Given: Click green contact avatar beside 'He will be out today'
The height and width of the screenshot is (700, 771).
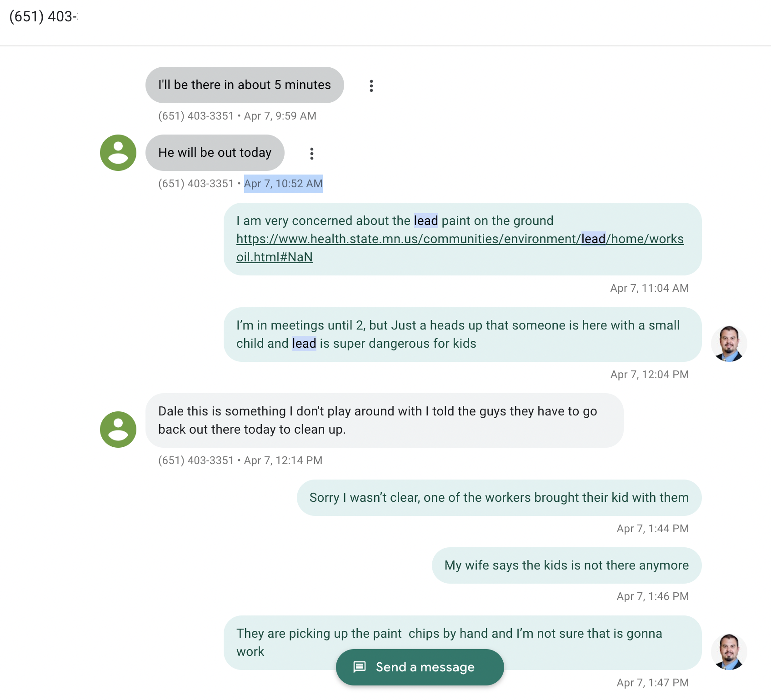Looking at the screenshot, I should pyautogui.click(x=118, y=153).
